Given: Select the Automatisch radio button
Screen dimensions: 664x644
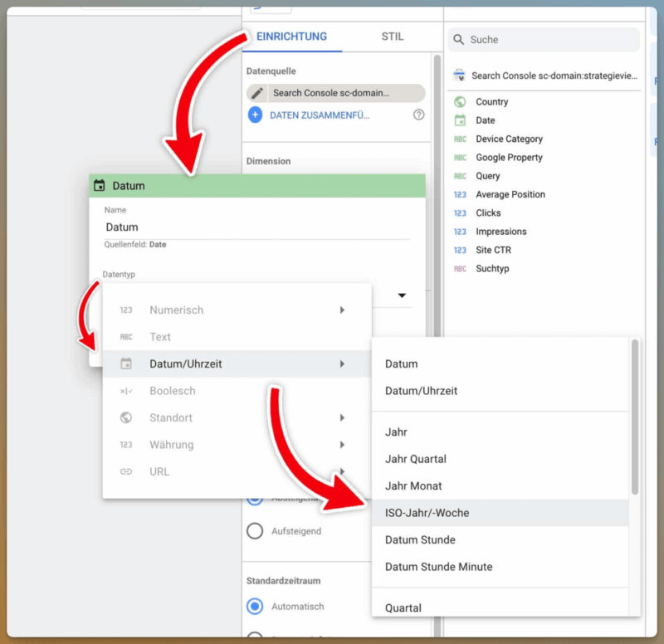Looking at the screenshot, I should [256, 607].
